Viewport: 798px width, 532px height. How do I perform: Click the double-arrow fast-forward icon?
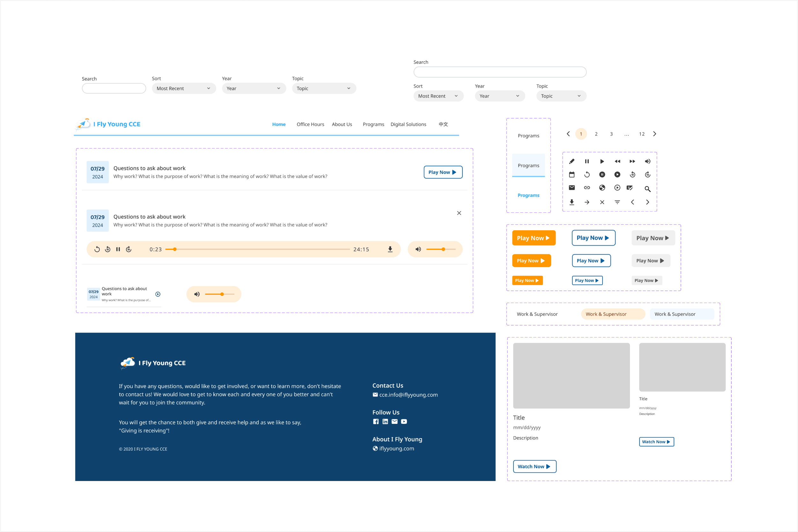tap(632, 161)
